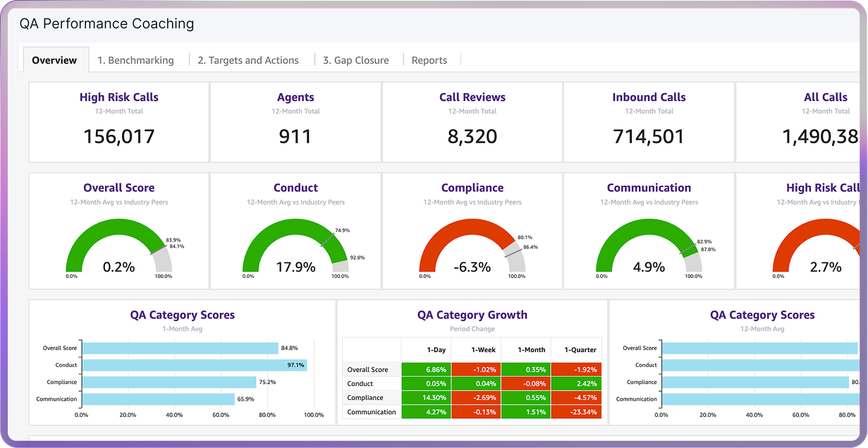This screenshot has width=868, height=448.
Task: Select the cell showing -1.02%
Action: point(477,369)
